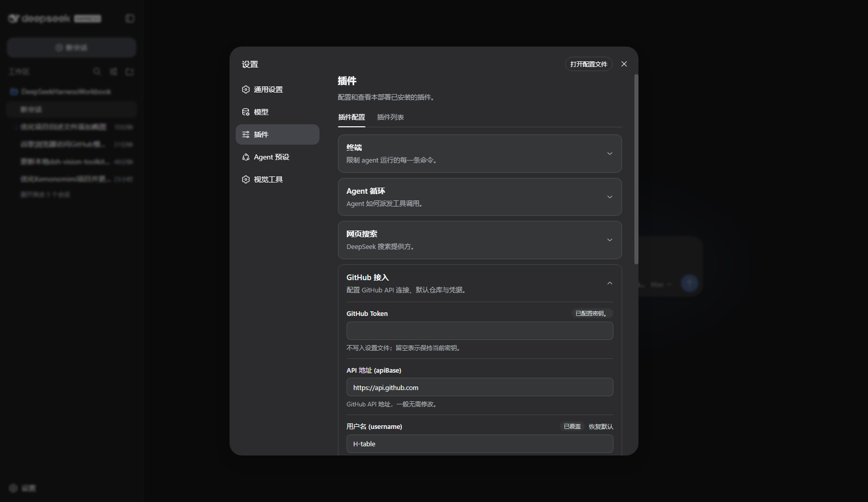Image resolution: width=868 pixels, height=502 pixels.
Task: Click the blue send button behind dialog
Action: (690, 283)
